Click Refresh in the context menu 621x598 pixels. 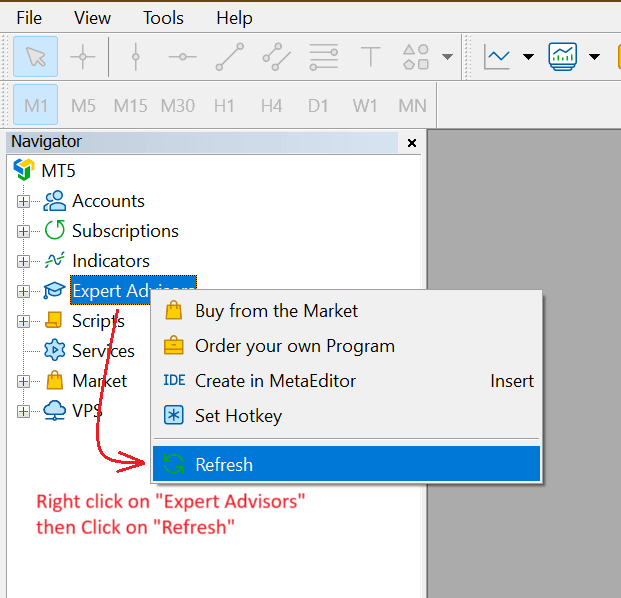point(346,464)
